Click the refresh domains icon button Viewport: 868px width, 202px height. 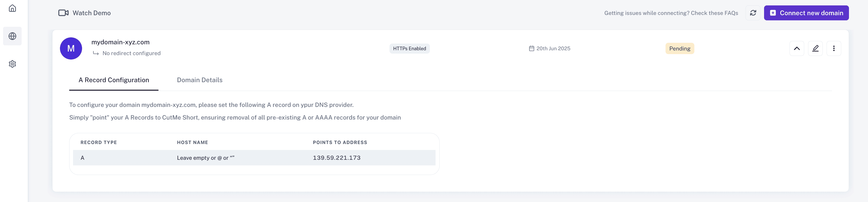(x=753, y=13)
